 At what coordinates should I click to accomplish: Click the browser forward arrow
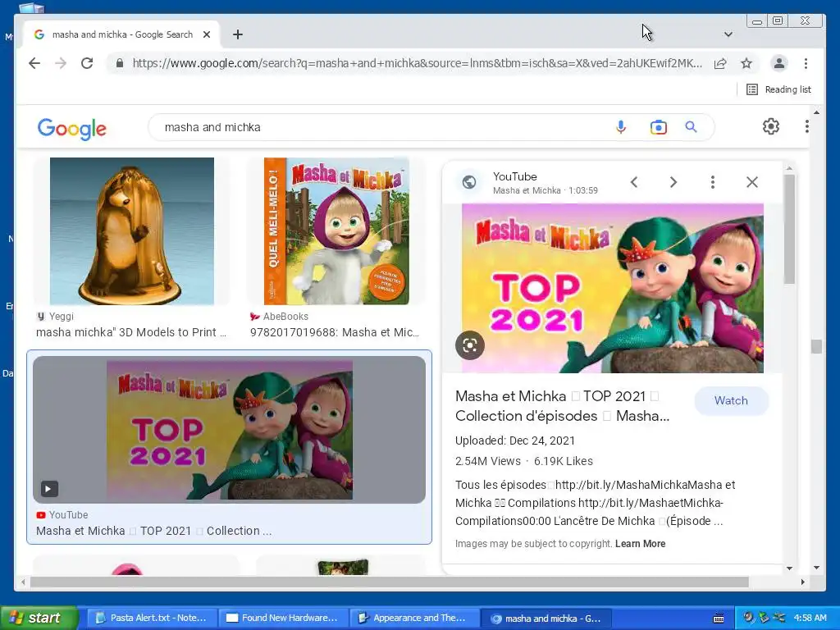(61, 63)
